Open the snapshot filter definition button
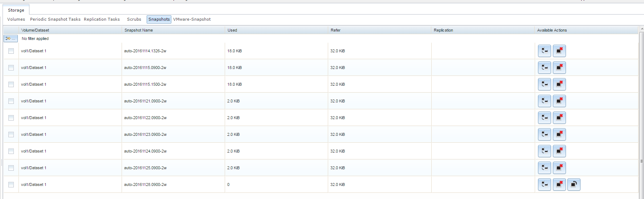The width and height of the screenshot is (644, 199). [11, 38]
